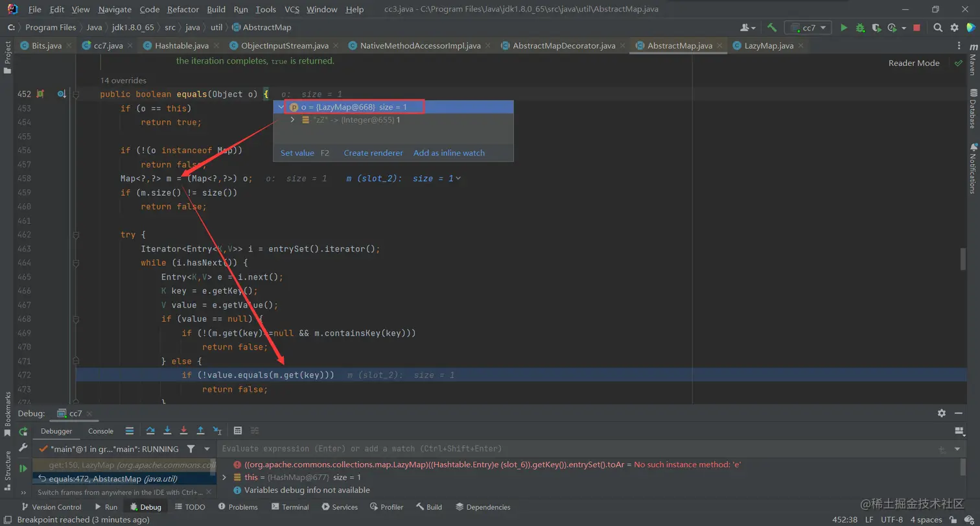Open the Structure tool window

click(7, 470)
